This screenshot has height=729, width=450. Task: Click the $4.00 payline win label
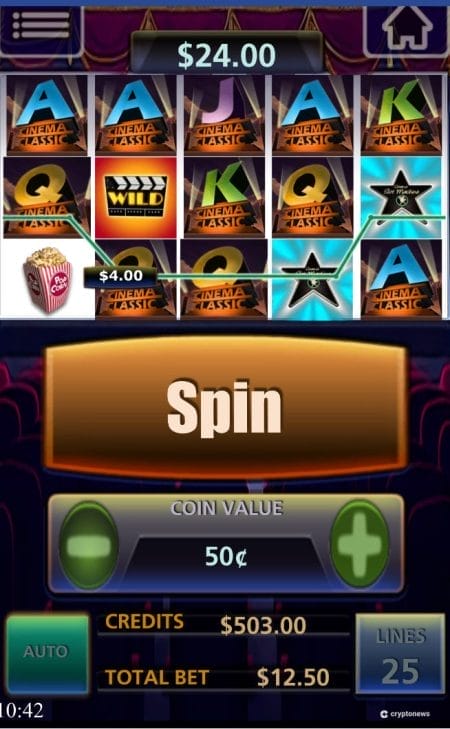[120, 276]
